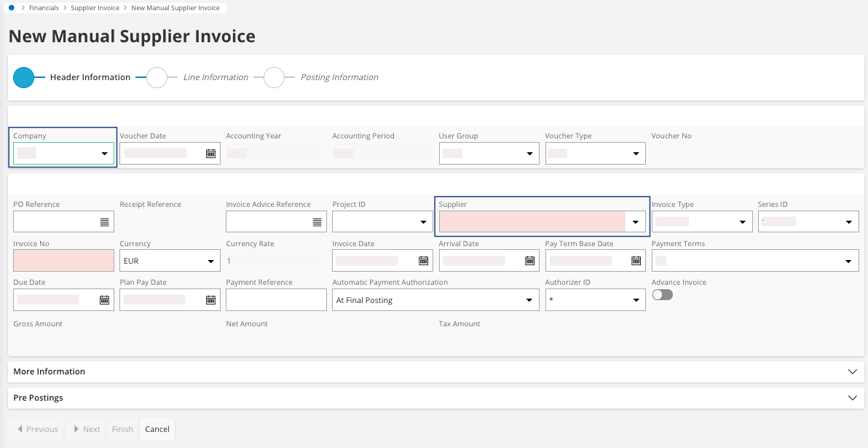Go to Financials in the breadcrumb
The image size is (868, 448).
pyautogui.click(x=45, y=8)
